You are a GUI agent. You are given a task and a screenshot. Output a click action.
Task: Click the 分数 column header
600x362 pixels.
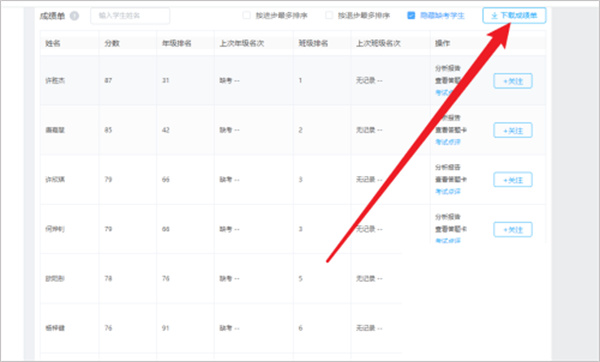[112, 43]
